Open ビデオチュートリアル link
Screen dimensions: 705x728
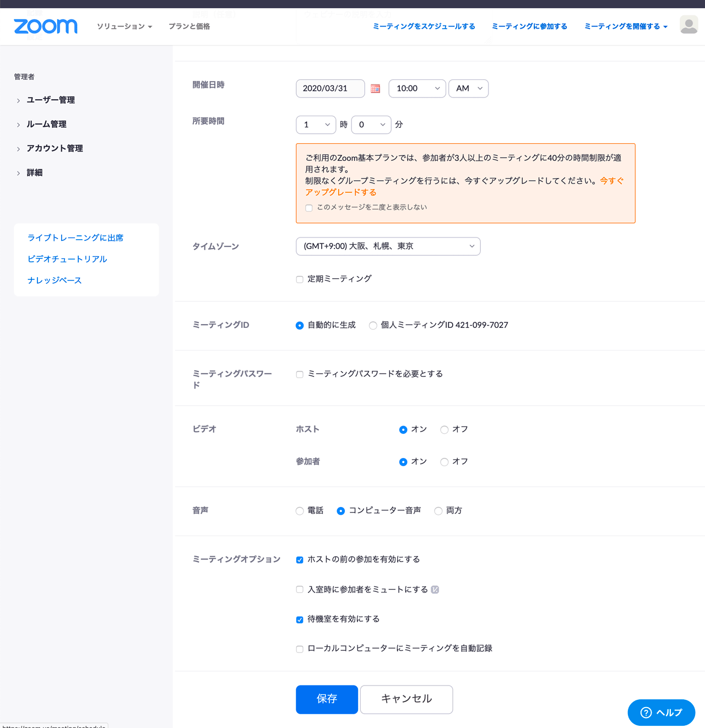click(67, 259)
